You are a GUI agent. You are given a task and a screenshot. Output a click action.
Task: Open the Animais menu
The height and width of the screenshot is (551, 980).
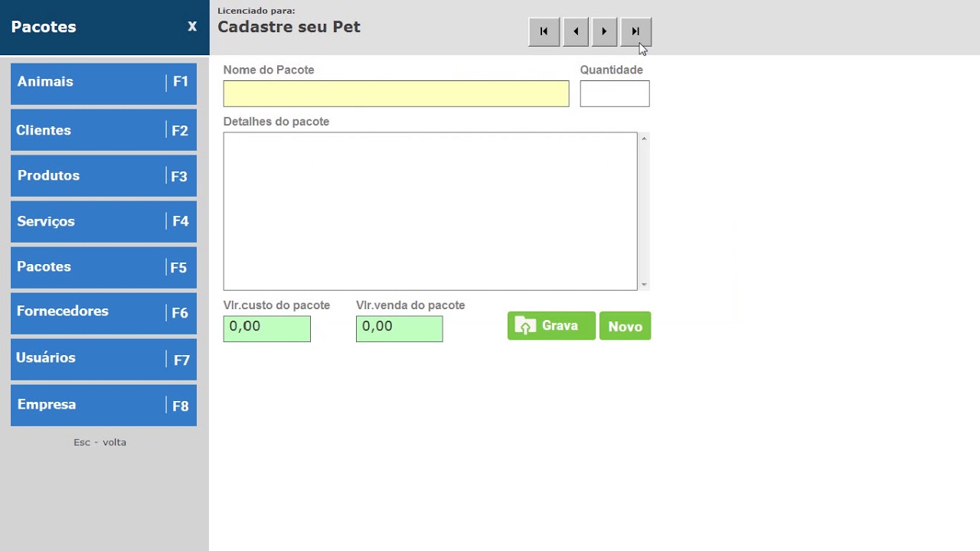tap(103, 83)
